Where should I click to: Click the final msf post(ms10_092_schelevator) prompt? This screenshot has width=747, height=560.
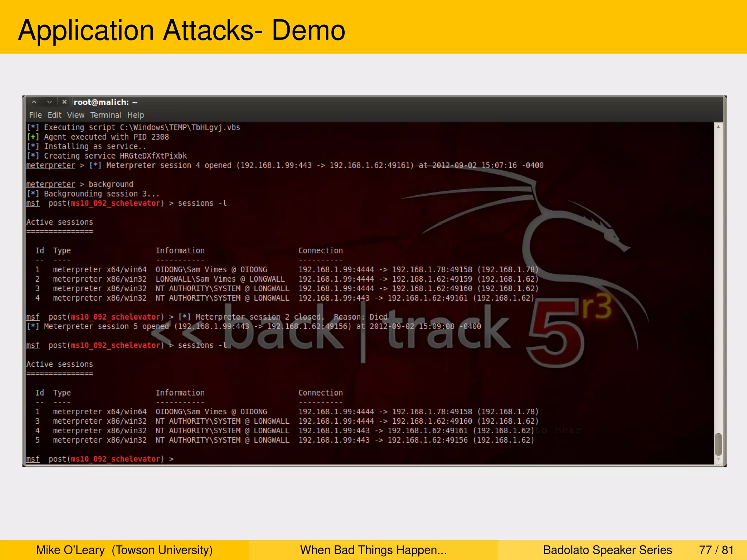[100, 459]
